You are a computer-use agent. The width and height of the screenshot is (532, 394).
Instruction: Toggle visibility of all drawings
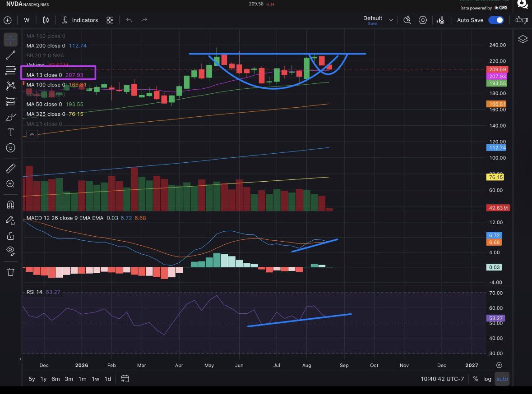pos(10,251)
